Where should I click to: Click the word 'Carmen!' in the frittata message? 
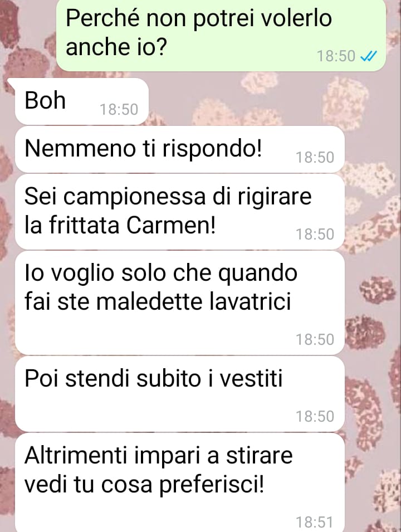click(x=171, y=225)
